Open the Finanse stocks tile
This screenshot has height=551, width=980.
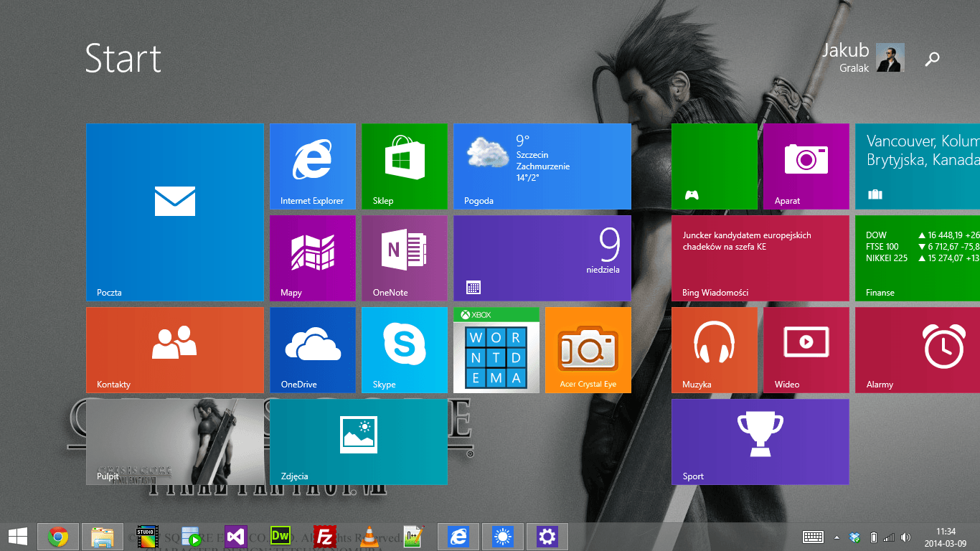click(918, 258)
